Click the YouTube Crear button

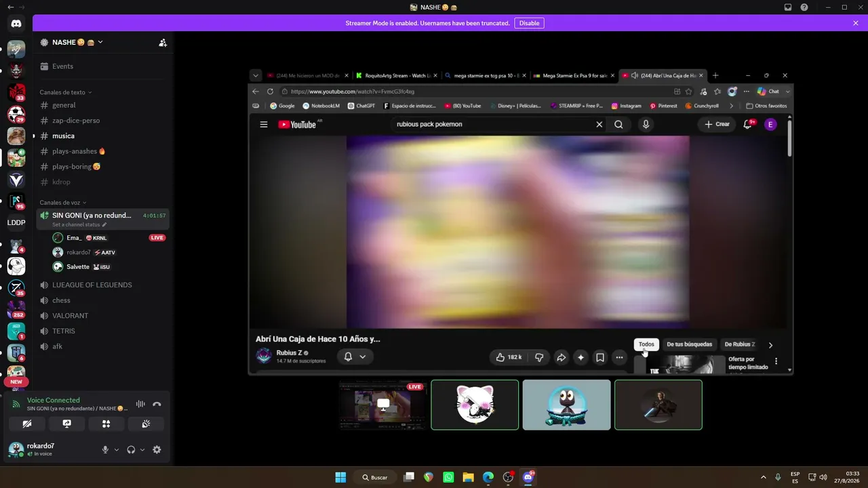tap(717, 124)
